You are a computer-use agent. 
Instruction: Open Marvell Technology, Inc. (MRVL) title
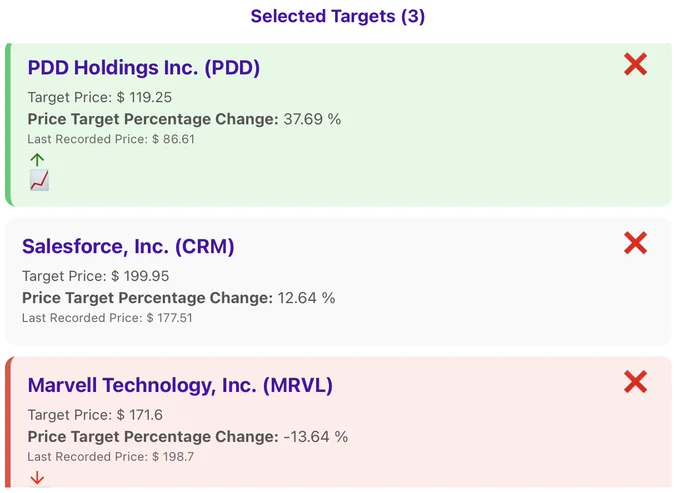click(x=180, y=385)
